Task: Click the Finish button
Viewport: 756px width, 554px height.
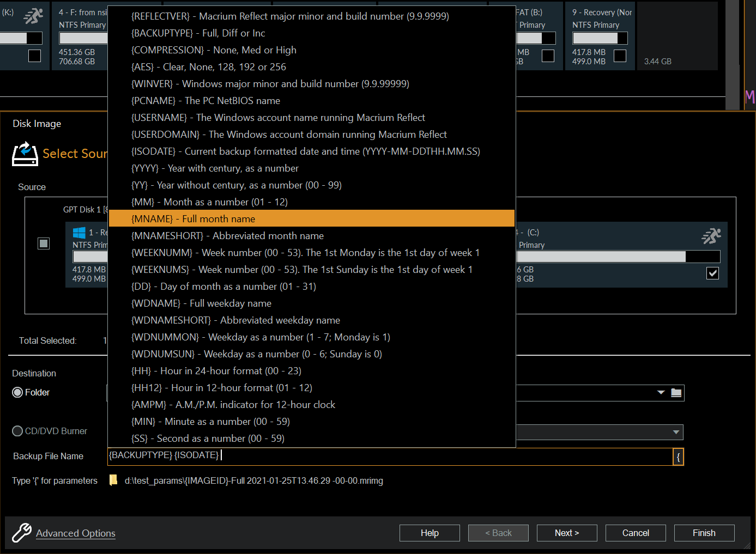Action: (704, 533)
